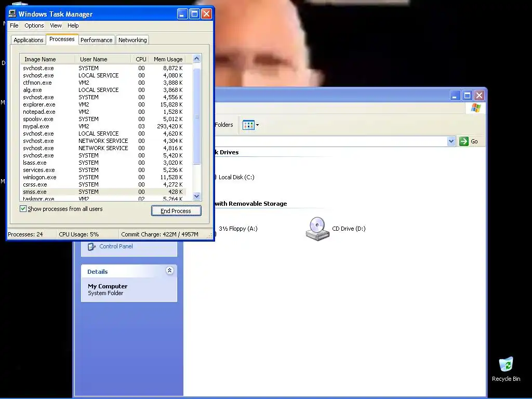Select the Processes tab
Screen dimensions: 532x399
click(62, 39)
